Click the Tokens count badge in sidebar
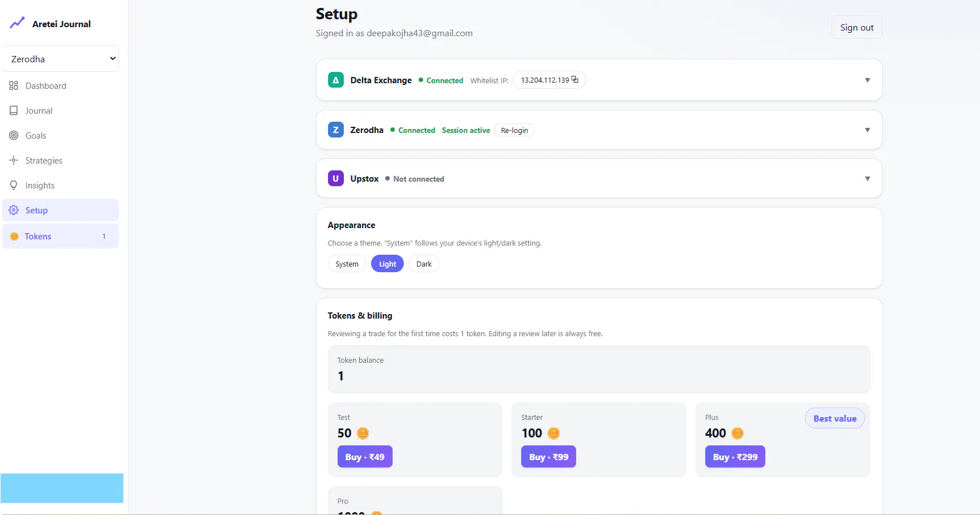The image size is (980, 515). 104,237
